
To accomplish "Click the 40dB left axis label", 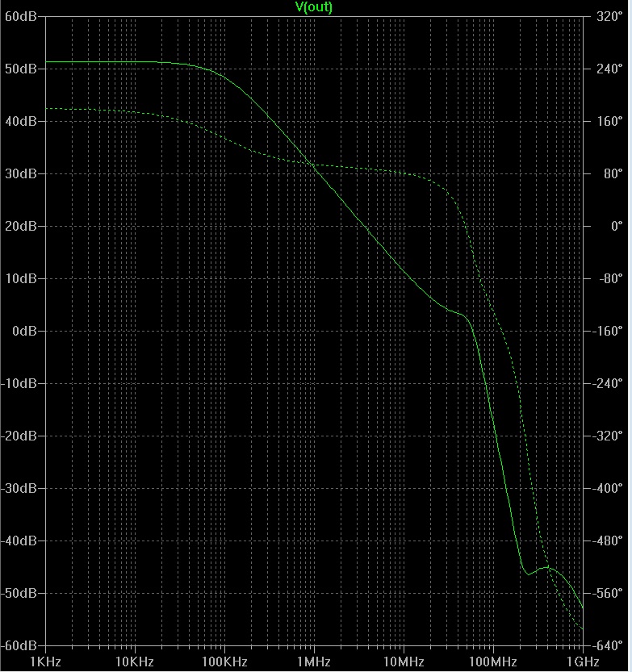I will coord(20,121).
